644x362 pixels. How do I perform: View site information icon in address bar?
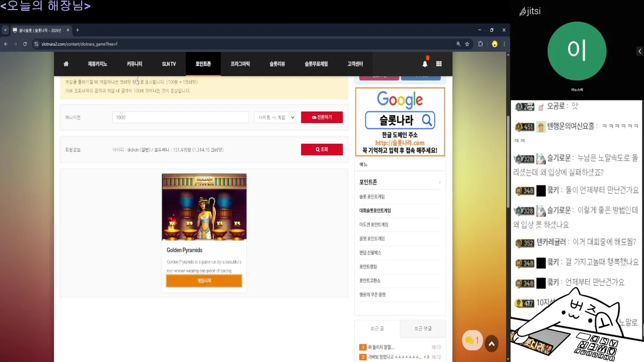click(x=36, y=44)
